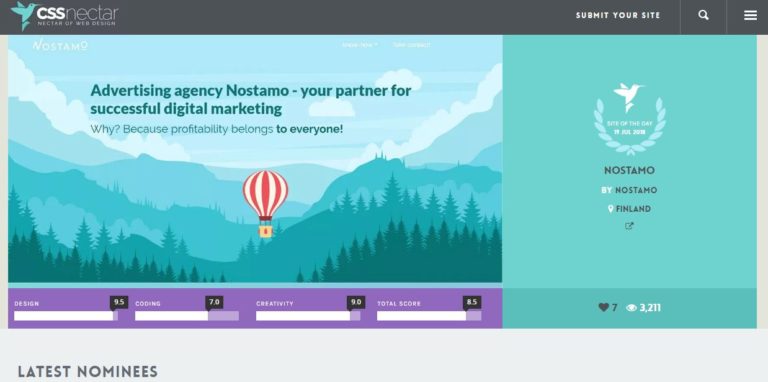Viewport: 768px width, 382px height.
Task: Like the site with the heart icon
Action: (603, 308)
